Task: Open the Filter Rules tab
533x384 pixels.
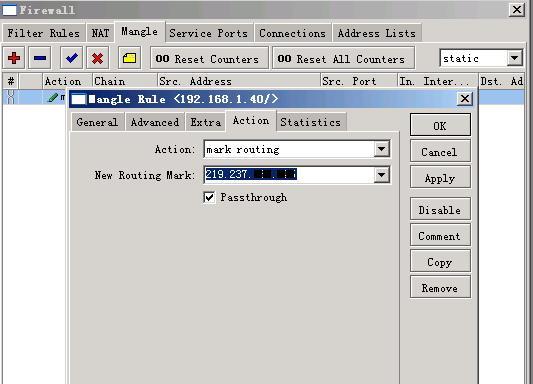Action: coord(43,33)
